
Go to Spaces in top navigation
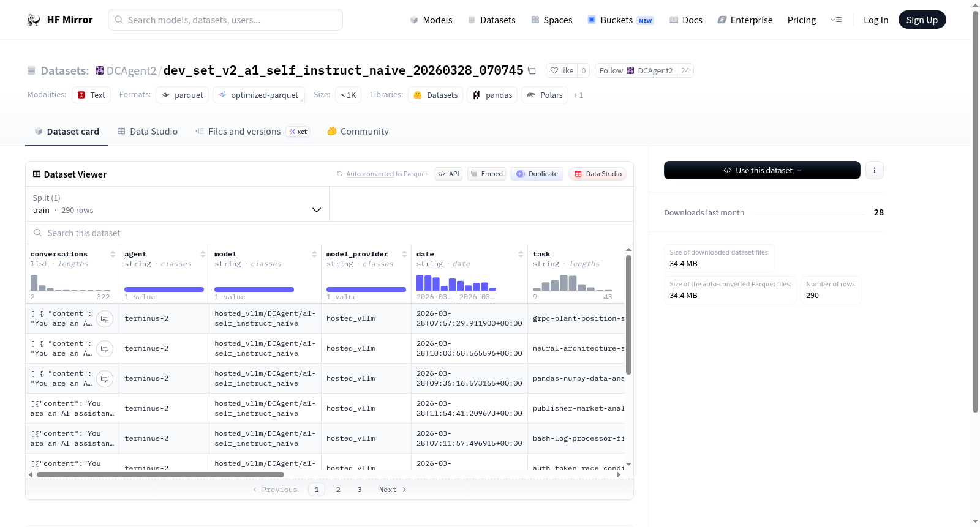(x=552, y=20)
